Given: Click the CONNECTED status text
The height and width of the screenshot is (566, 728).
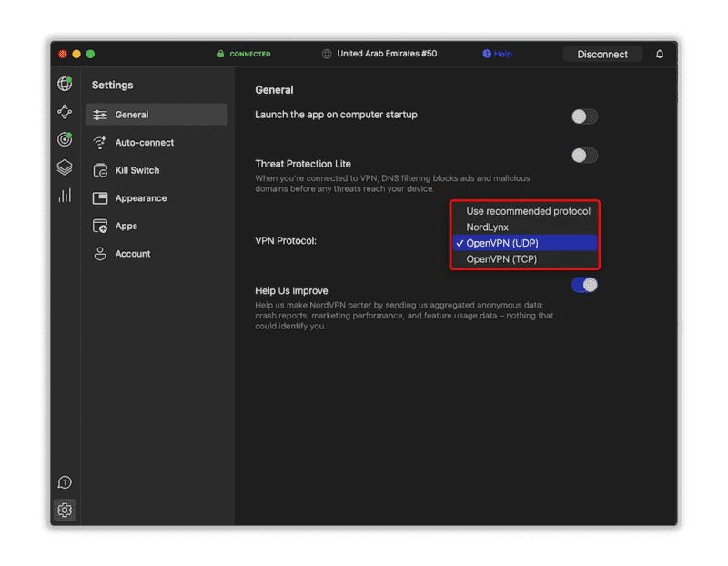Looking at the screenshot, I should (249, 55).
